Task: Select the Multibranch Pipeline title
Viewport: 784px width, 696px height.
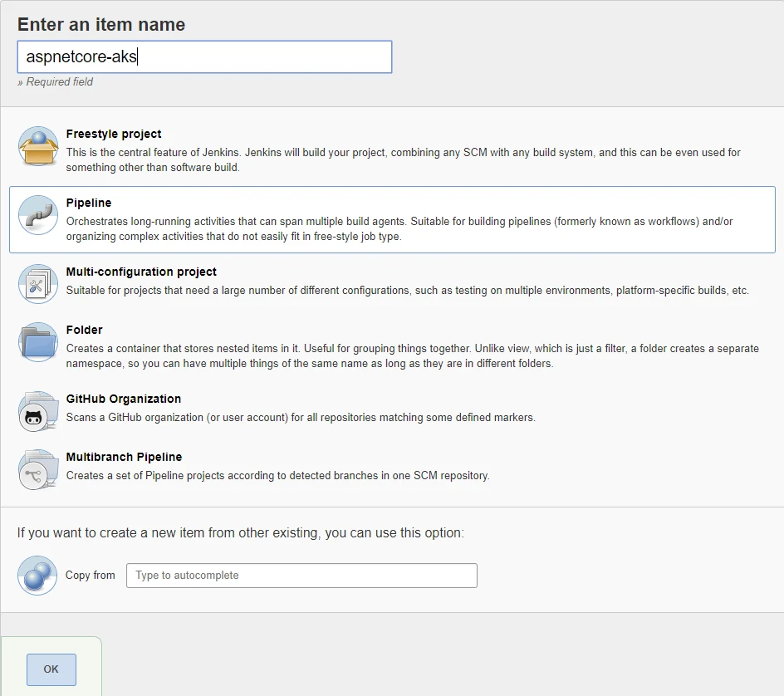Action: [x=124, y=457]
